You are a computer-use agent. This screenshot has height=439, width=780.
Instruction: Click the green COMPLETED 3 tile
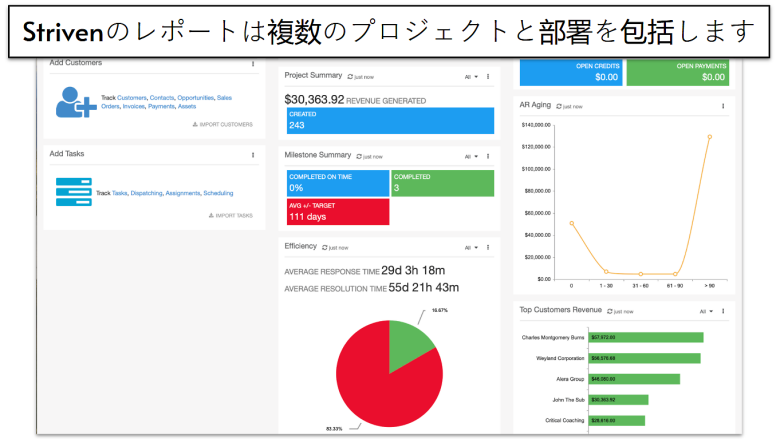pos(443,183)
